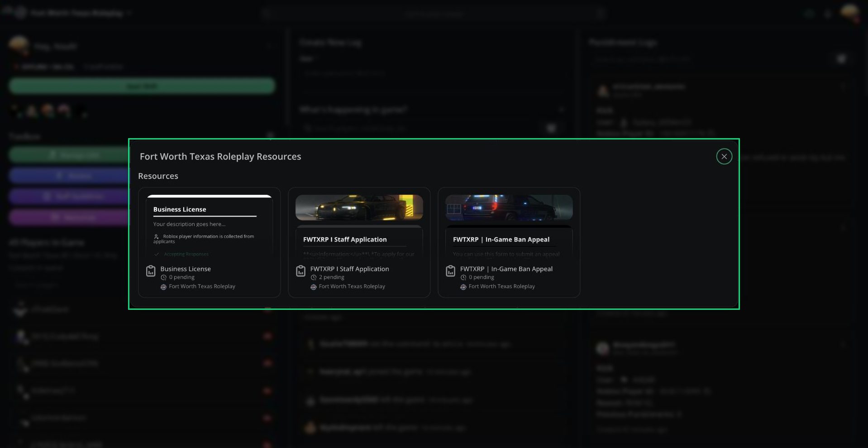Screen dimensions: 868x448
Task: Click 'Your description goes here...' in Business License preview
Action: (x=189, y=224)
